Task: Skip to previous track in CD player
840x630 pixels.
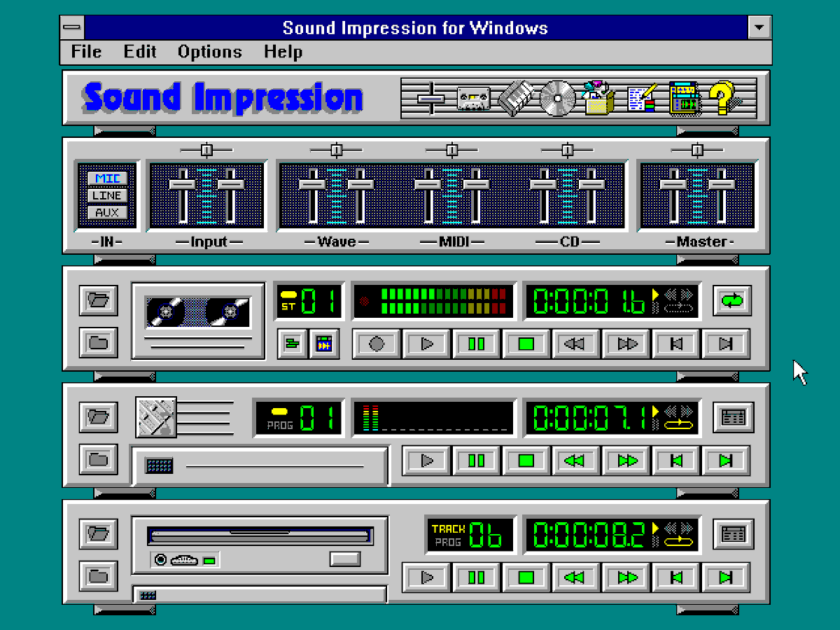Action: pos(677,577)
